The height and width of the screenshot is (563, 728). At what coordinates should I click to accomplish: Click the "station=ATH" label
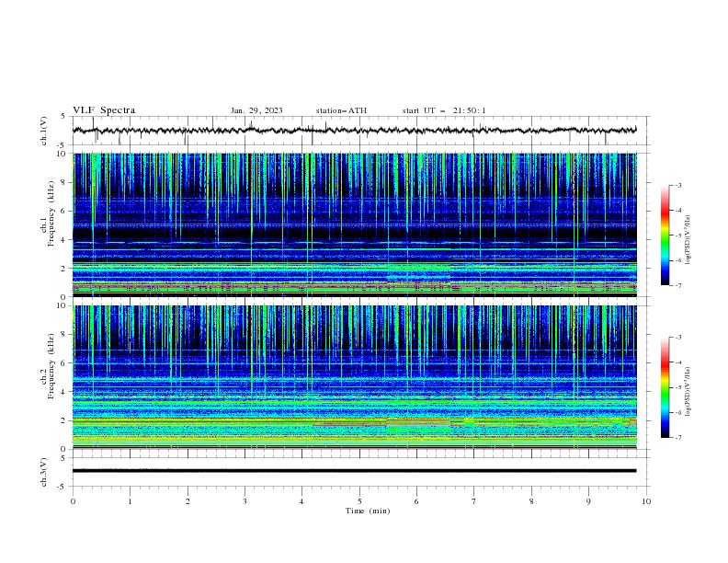341,110
